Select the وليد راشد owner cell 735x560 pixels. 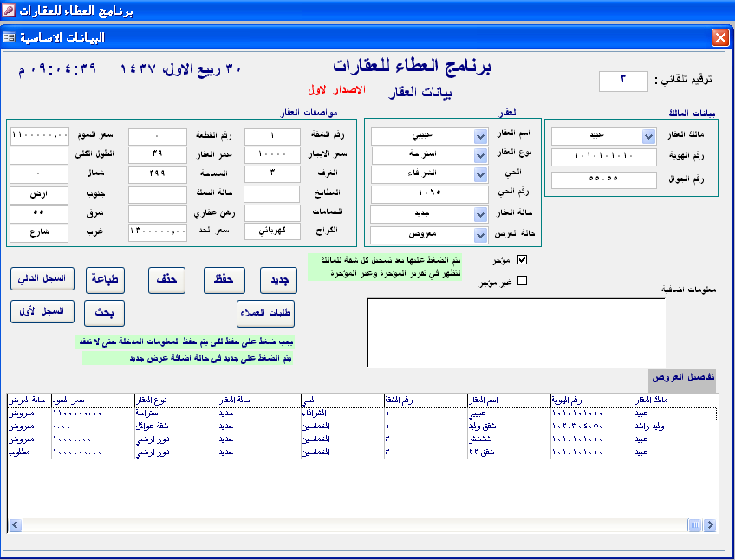coord(675,427)
